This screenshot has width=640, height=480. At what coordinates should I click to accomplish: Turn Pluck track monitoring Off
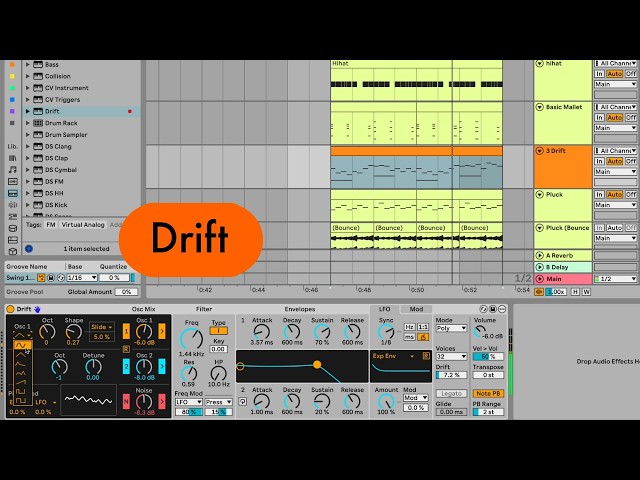click(631, 195)
